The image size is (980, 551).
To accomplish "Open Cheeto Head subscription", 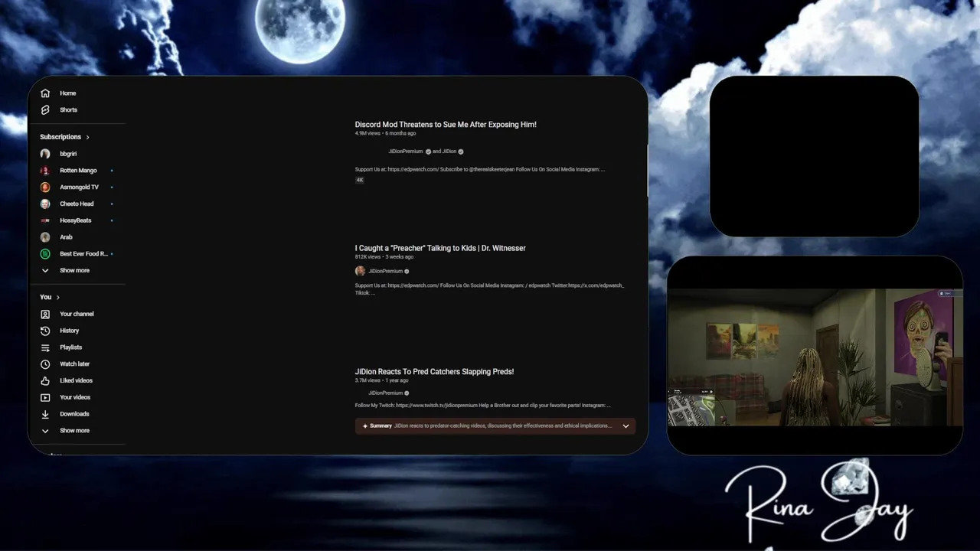I will 77,204.
